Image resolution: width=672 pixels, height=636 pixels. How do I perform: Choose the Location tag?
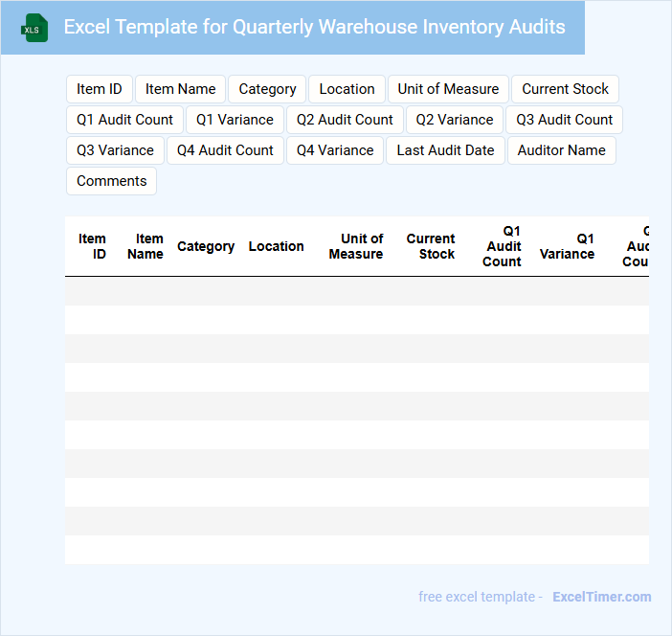pos(347,89)
